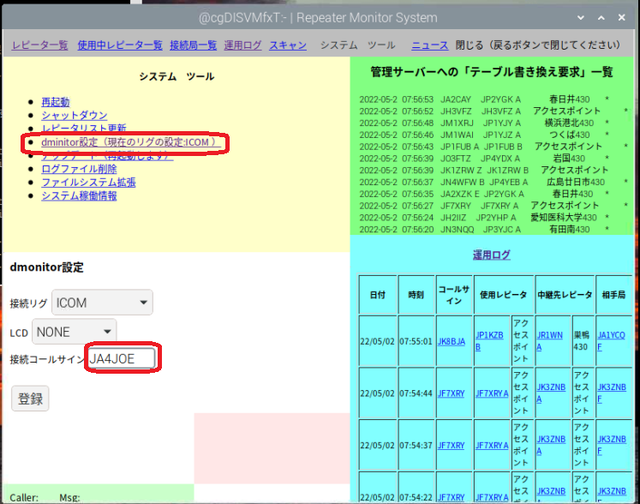Open the ニュース link
640x504 pixels.
(x=430, y=45)
